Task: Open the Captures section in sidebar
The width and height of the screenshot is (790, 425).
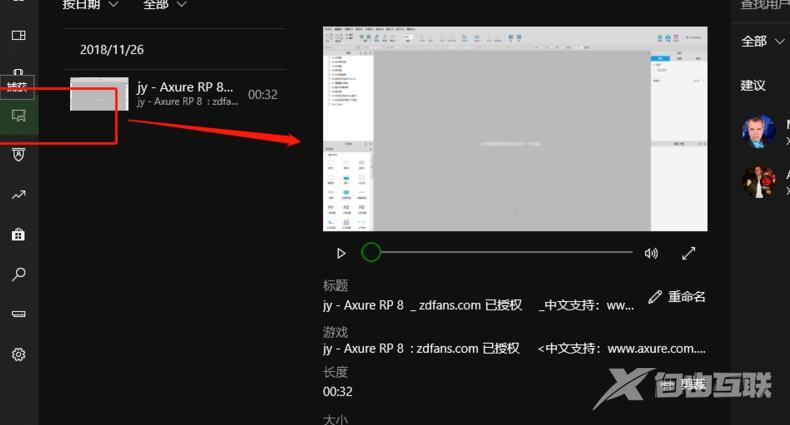Action: (19, 116)
